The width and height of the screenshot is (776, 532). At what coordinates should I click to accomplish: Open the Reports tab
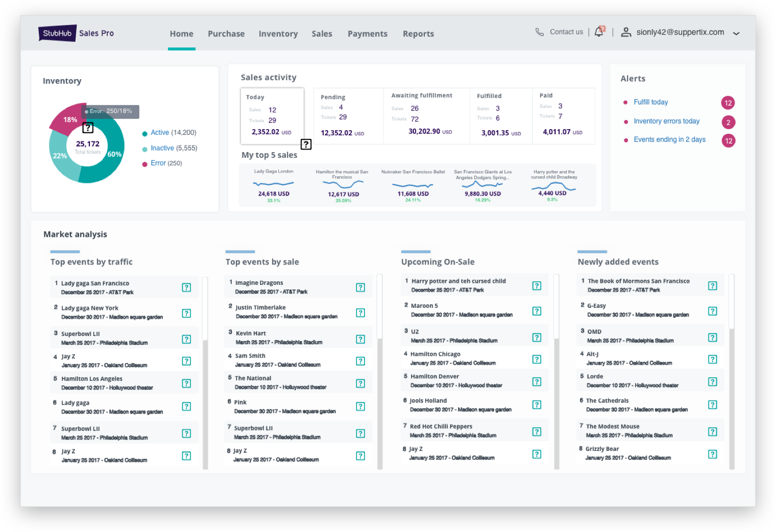tap(418, 34)
